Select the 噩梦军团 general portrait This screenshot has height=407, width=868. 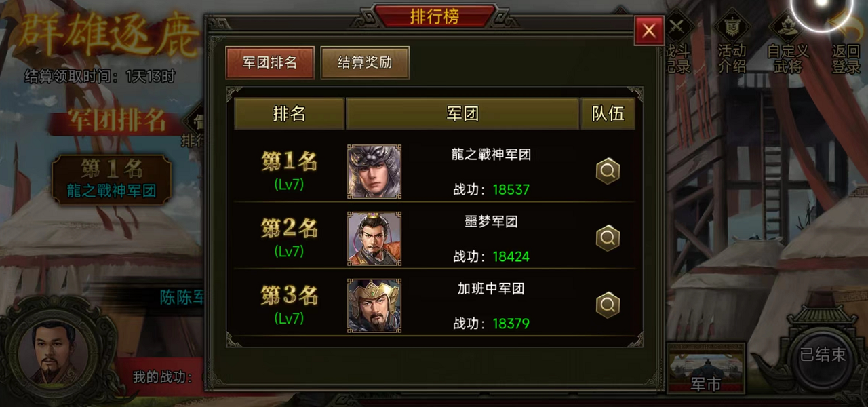374,239
